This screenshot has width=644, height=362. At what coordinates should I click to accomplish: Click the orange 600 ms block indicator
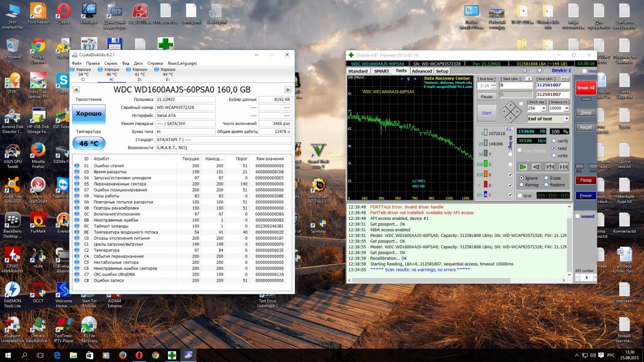(x=485, y=174)
